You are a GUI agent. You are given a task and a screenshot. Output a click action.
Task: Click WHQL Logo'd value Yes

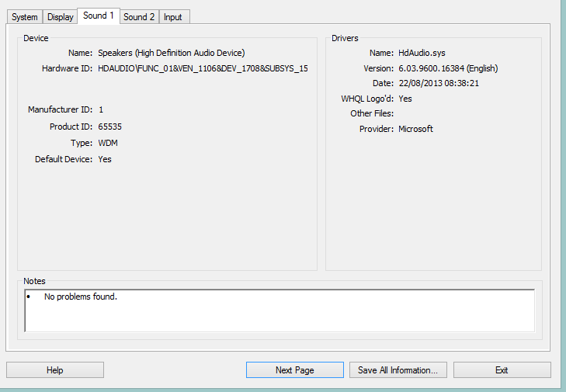coord(405,99)
